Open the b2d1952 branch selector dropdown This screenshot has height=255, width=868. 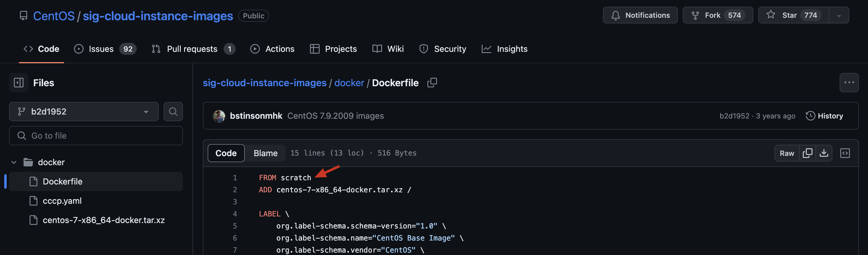(x=84, y=111)
